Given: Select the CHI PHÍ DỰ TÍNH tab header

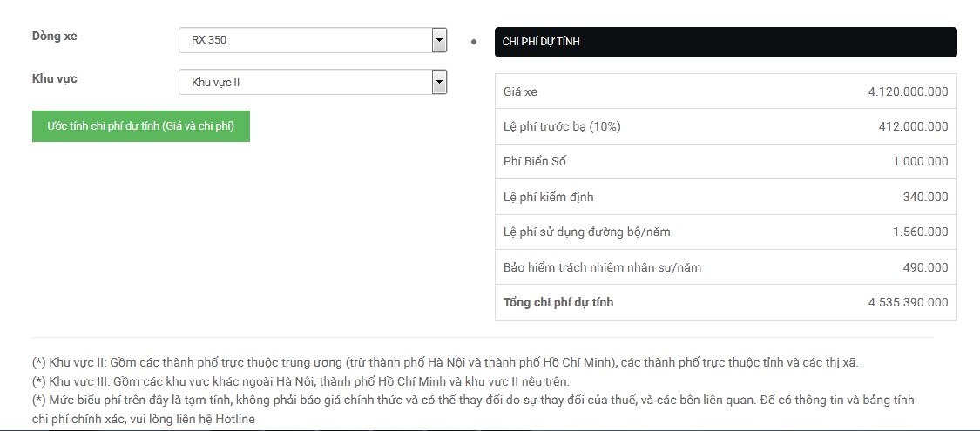Looking at the screenshot, I should pos(725,42).
